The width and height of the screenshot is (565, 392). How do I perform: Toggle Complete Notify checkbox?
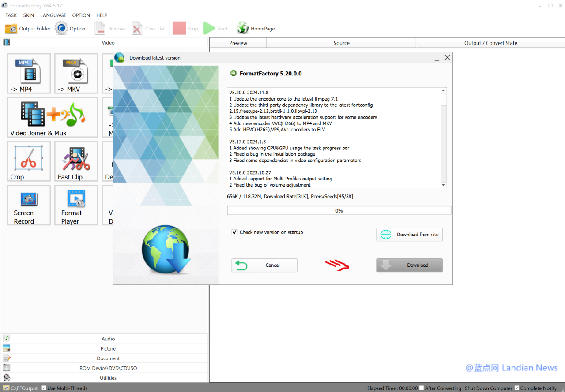point(517,388)
